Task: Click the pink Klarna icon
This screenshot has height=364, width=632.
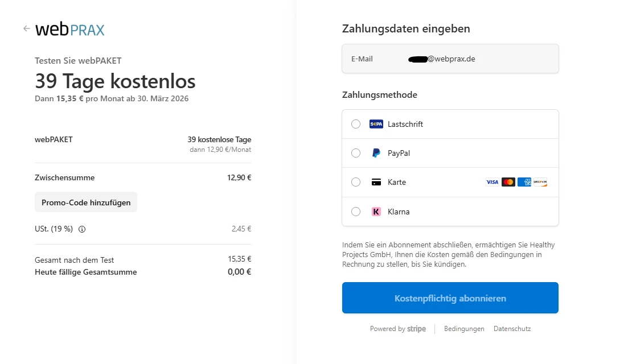Action: [x=376, y=212]
